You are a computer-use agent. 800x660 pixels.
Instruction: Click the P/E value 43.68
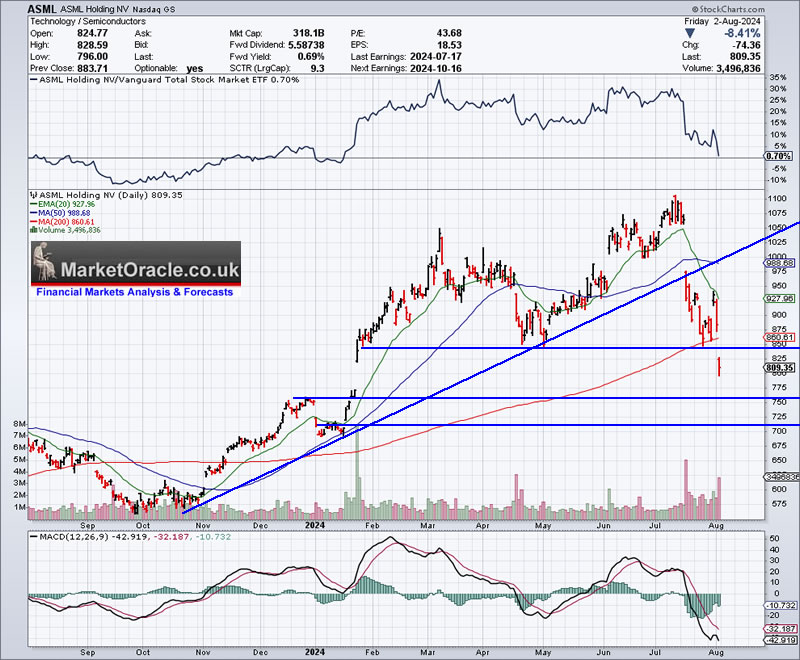point(449,33)
